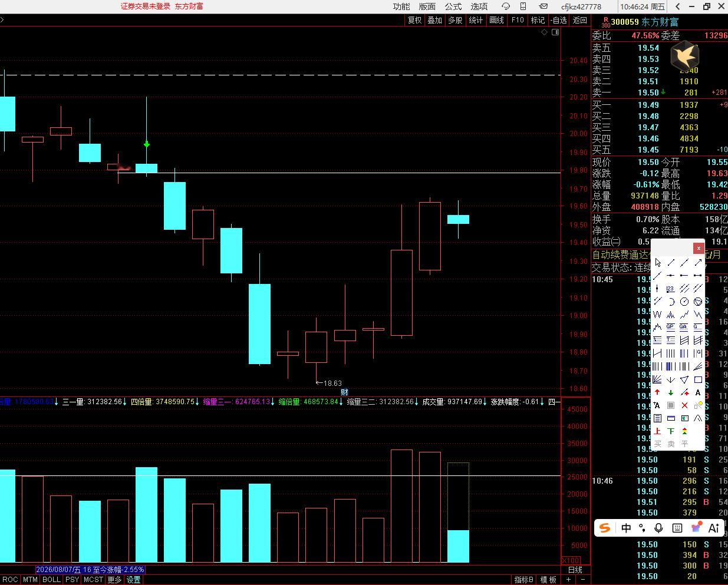Select the gray square fill tool
Image resolution: width=728 pixels, height=585 pixels.
pos(671,405)
